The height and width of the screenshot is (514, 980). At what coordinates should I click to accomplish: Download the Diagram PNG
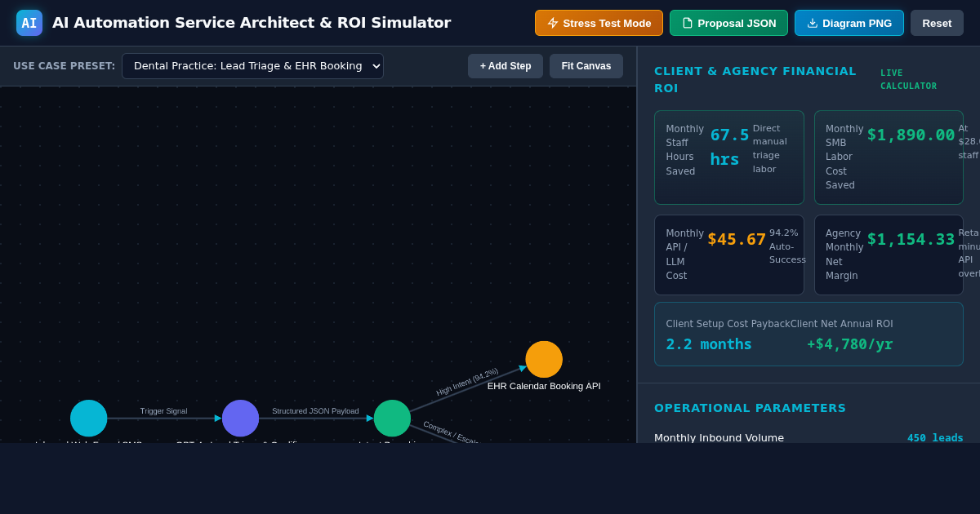point(849,23)
